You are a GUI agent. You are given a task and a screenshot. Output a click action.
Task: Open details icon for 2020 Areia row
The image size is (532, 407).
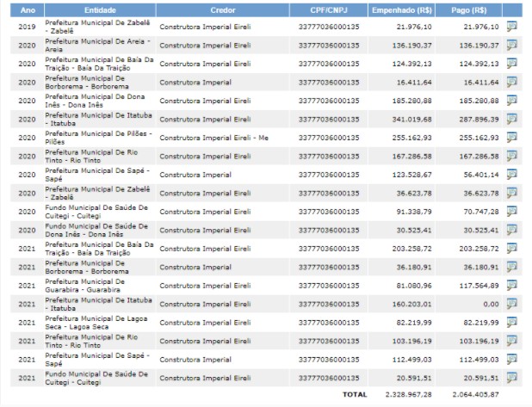pyautogui.click(x=511, y=45)
